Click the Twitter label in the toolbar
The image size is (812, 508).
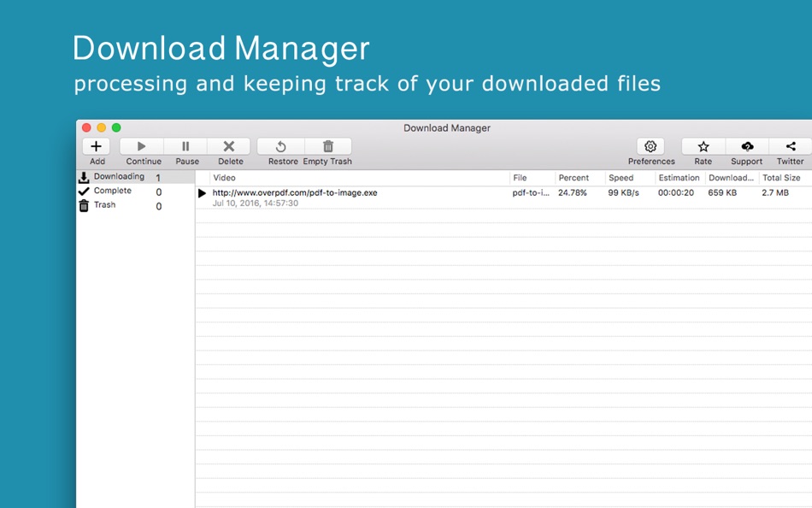(x=791, y=162)
